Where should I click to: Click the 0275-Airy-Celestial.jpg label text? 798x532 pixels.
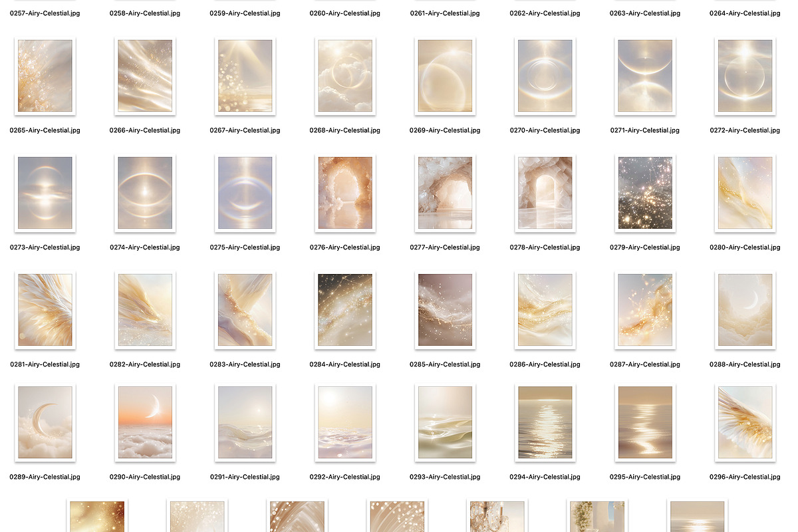[245, 247]
